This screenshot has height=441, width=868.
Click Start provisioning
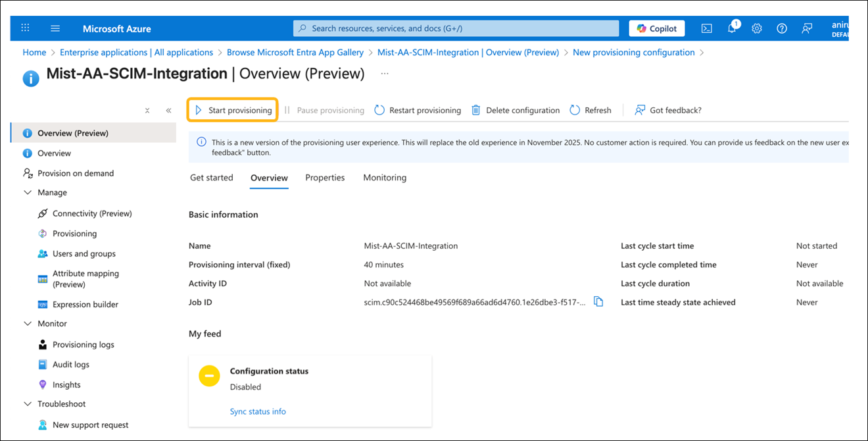pos(232,109)
